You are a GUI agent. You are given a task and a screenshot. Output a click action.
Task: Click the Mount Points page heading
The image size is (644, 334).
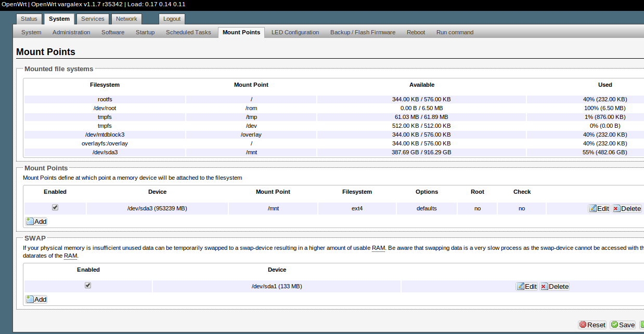point(46,52)
